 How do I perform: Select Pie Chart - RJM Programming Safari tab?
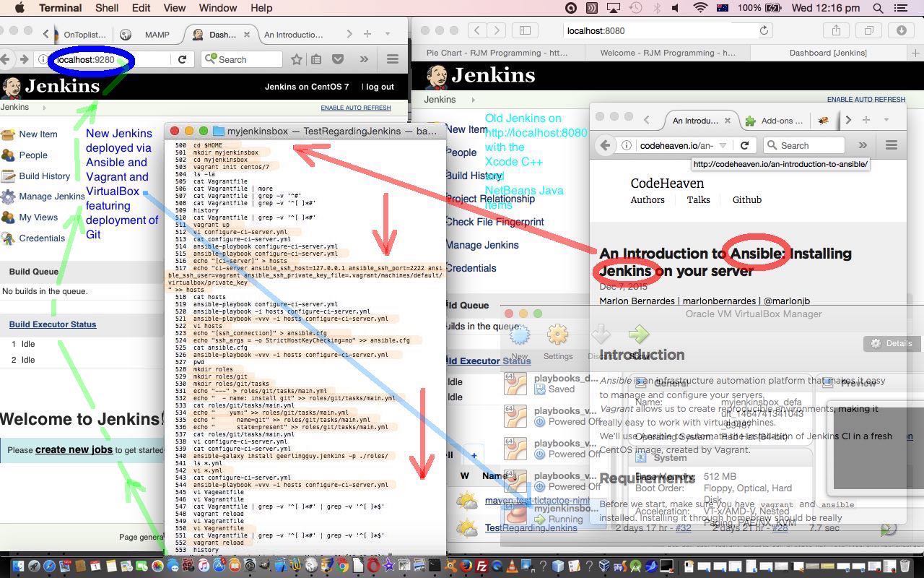pyautogui.click(x=497, y=53)
